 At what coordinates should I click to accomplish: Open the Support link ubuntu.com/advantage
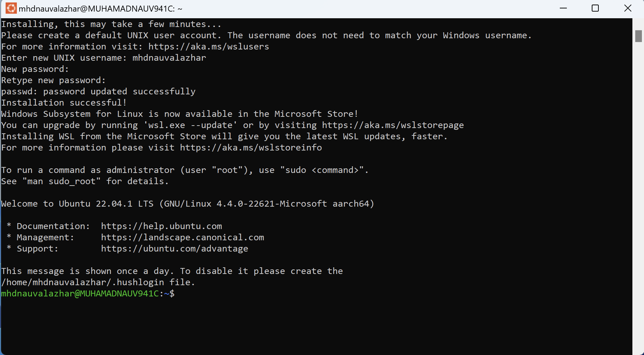(174, 249)
